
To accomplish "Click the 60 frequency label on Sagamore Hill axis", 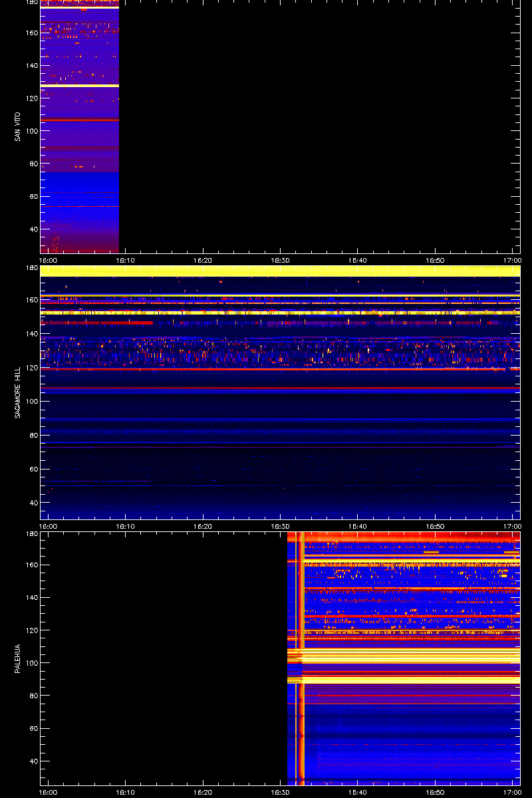I will coord(34,469).
